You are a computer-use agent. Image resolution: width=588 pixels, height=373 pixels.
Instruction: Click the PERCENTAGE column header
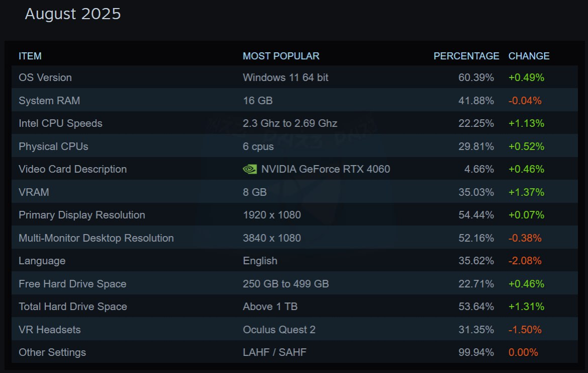(x=466, y=56)
